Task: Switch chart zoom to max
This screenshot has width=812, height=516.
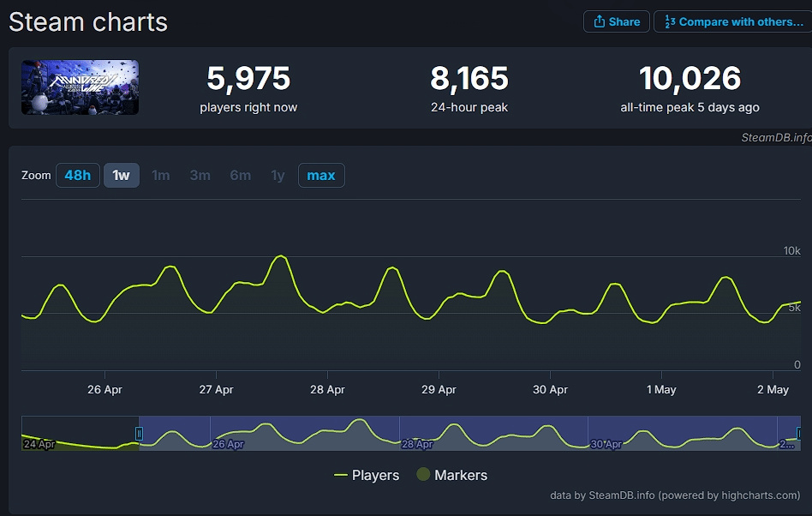Action: coord(321,175)
